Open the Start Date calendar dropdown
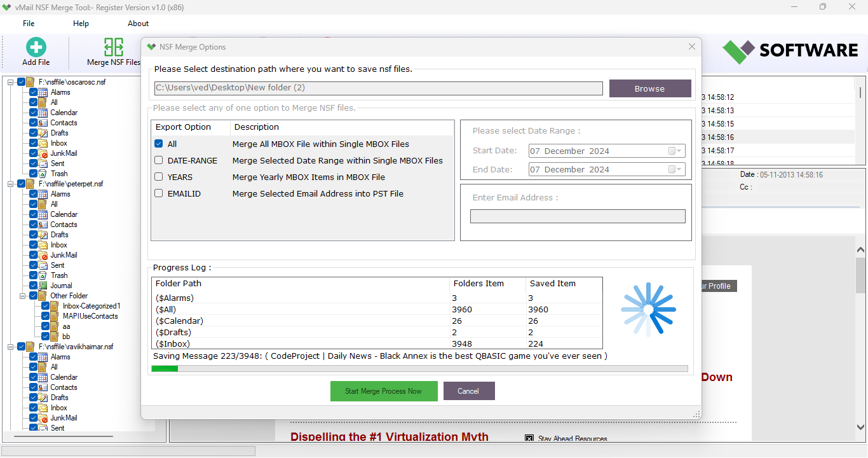Image resolution: width=868 pixels, height=458 pixels. pyautogui.click(x=675, y=151)
